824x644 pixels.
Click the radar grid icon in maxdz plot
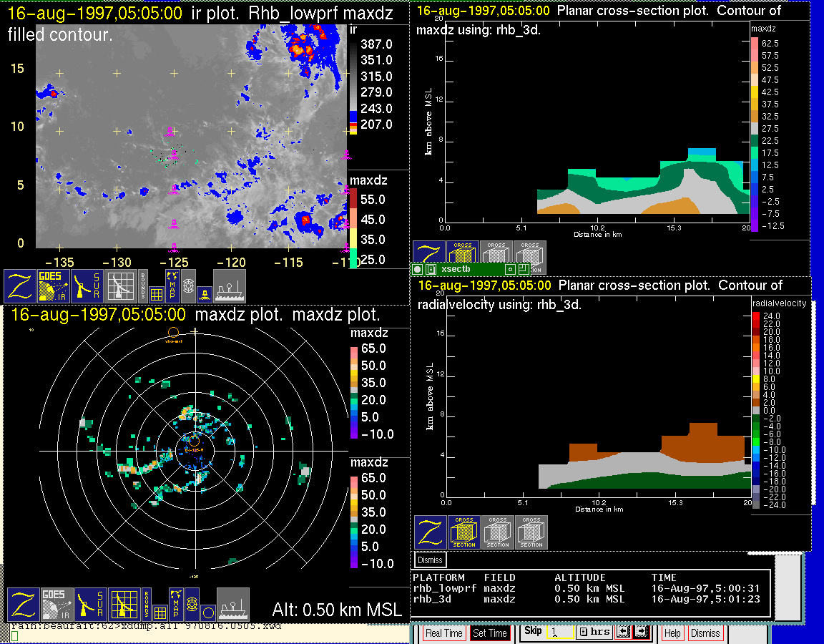click(x=123, y=604)
